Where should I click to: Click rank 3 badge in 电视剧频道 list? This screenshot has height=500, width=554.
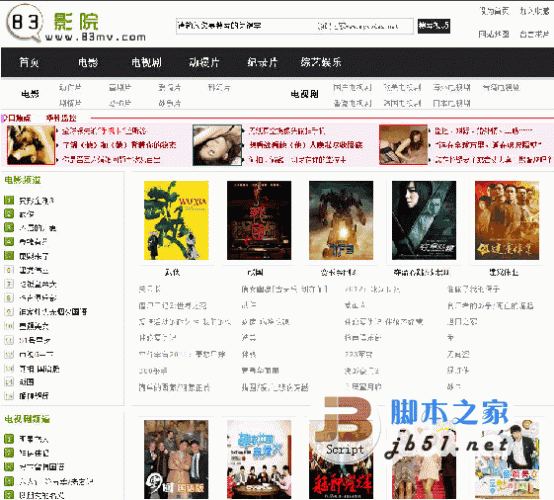pos(9,467)
